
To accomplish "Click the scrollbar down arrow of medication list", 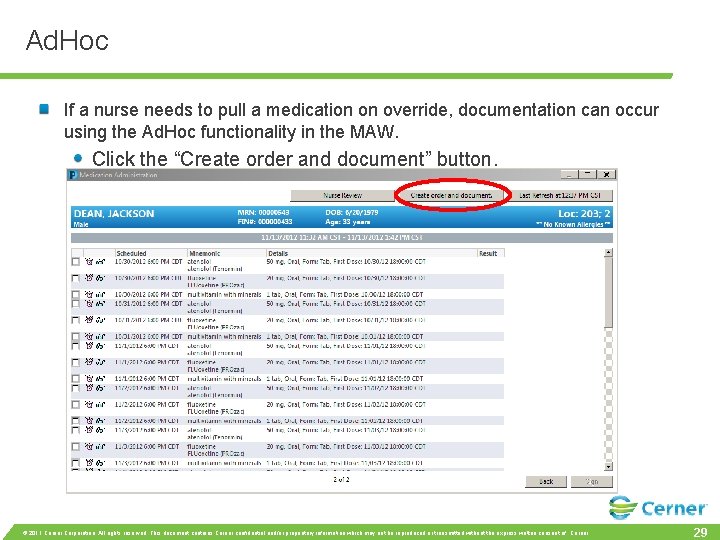I will click(x=608, y=467).
